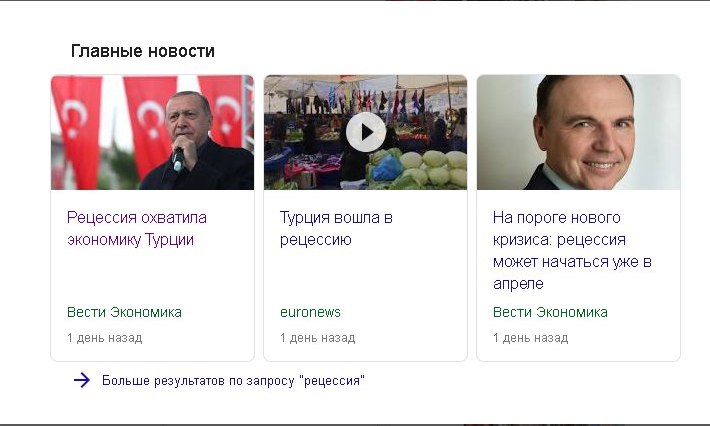Click the euronews source label

pyautogui.click(x=310, y=312)
